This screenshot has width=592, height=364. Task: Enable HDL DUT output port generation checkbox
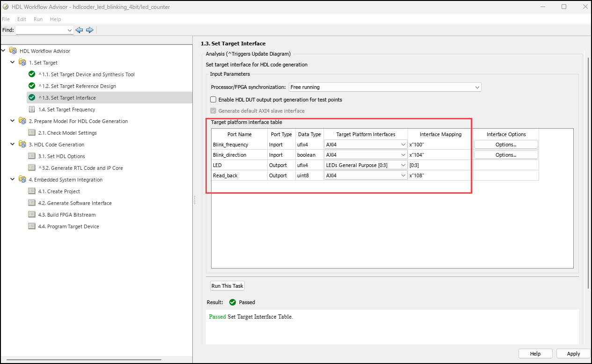click(x=213, y=100)
